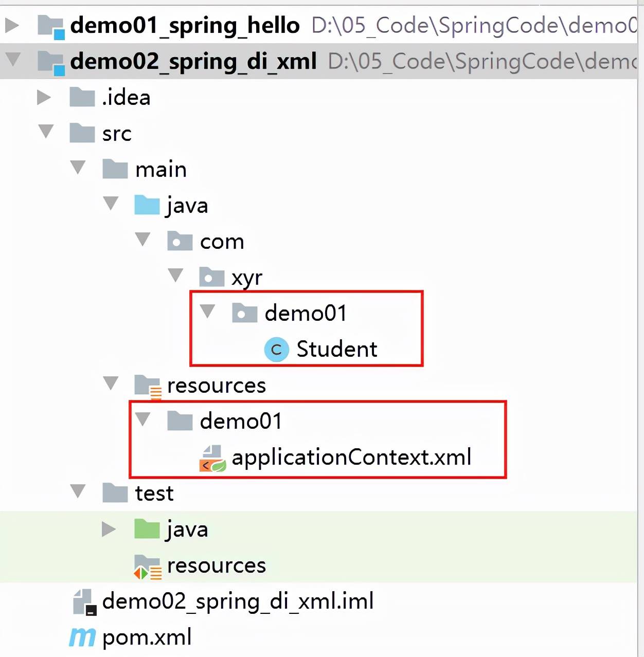This screenshot has height=657, width=644.
Task: Collapse the demo02_spring_di_xml module
Action: [13, 60]
